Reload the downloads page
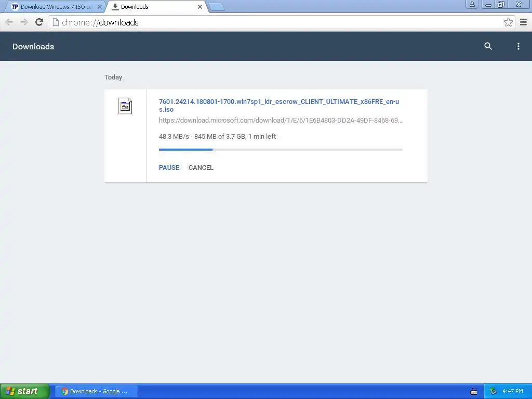 click(x=39, y=22)
